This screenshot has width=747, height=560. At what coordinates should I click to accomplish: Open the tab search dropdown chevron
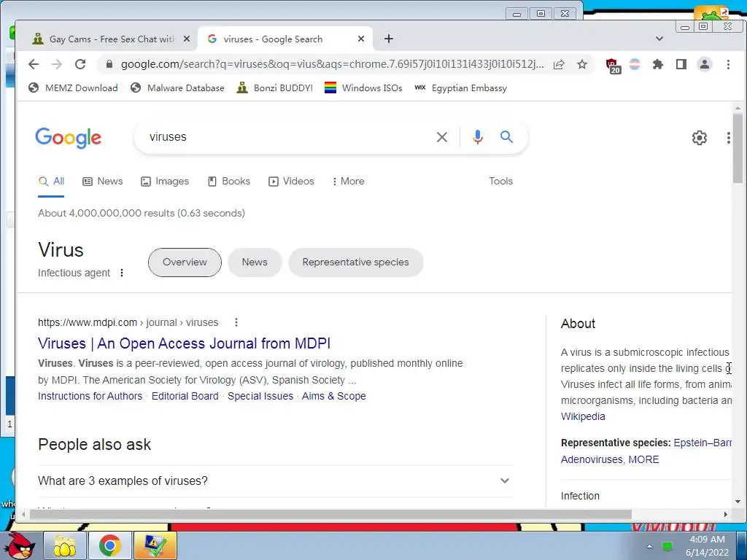659,39
